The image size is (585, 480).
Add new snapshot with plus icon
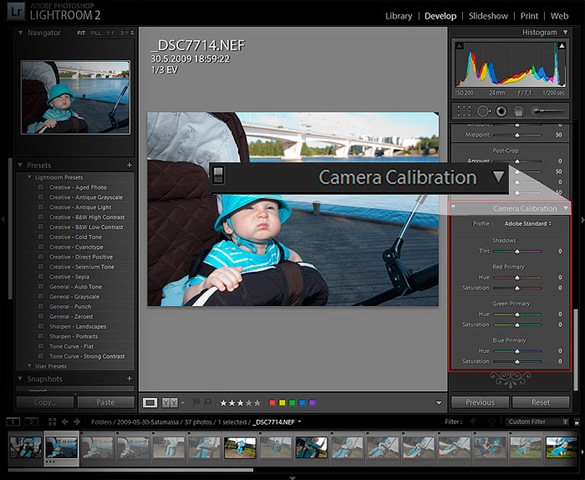click(x=129, y=379)
